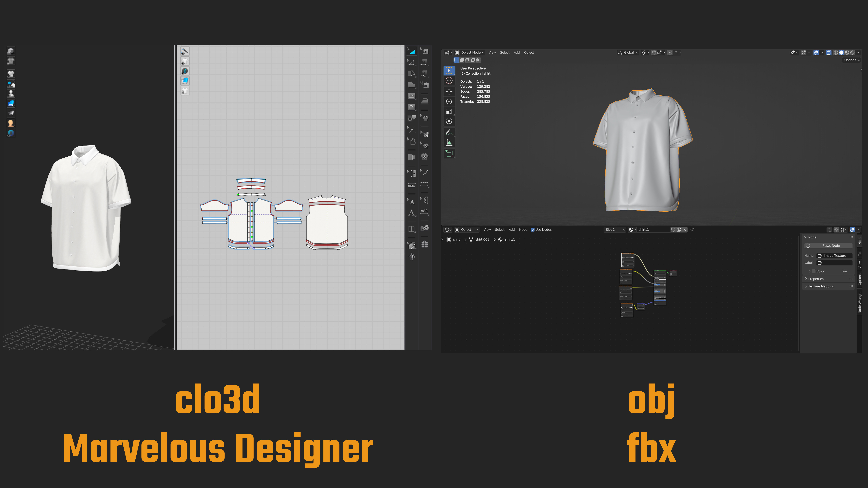The image size is (868, 488).
Task: Switch viewport to Wireframe shading
Action: tap(836, 52)
